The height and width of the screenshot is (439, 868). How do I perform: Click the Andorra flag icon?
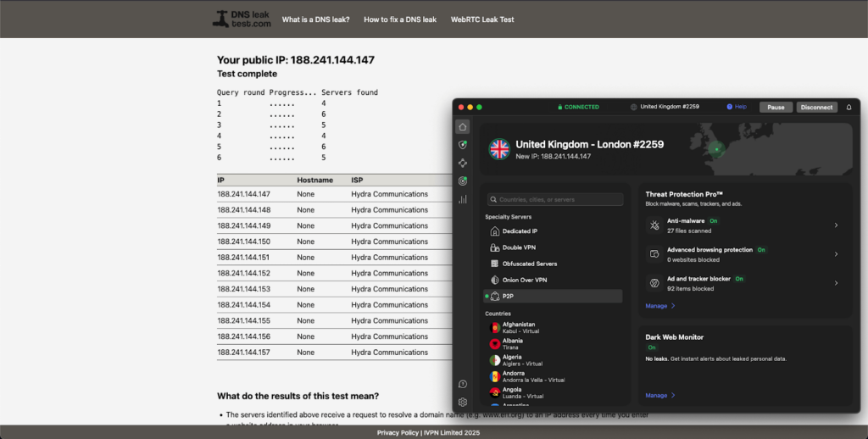[494, 377]
